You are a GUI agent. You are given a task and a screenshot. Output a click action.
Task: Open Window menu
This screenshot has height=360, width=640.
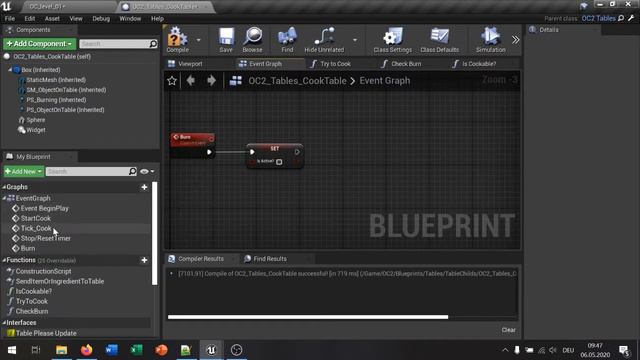point(130,18)
